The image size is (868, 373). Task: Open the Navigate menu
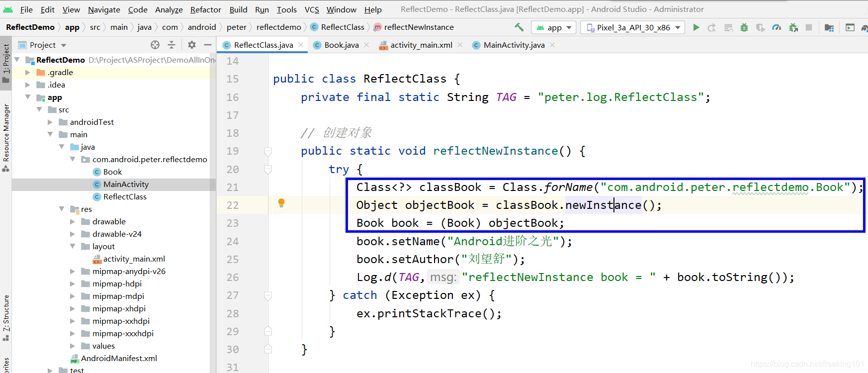coord(104,9)
